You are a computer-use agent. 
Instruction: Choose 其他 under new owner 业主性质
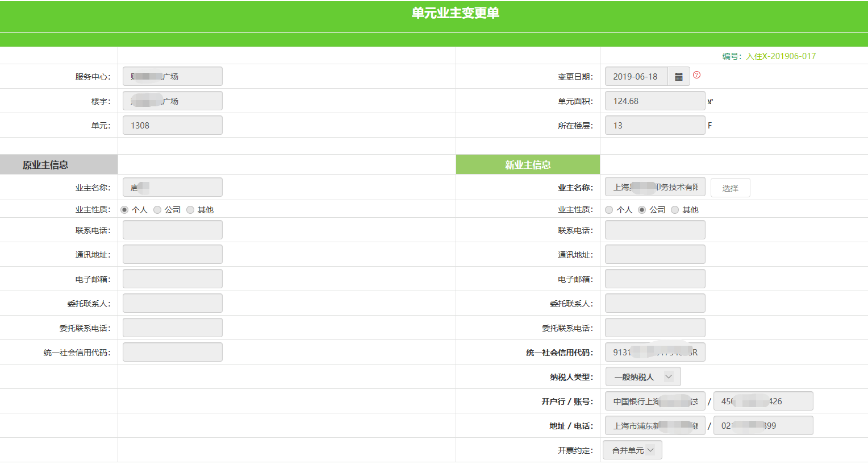[x=675, y=210]
